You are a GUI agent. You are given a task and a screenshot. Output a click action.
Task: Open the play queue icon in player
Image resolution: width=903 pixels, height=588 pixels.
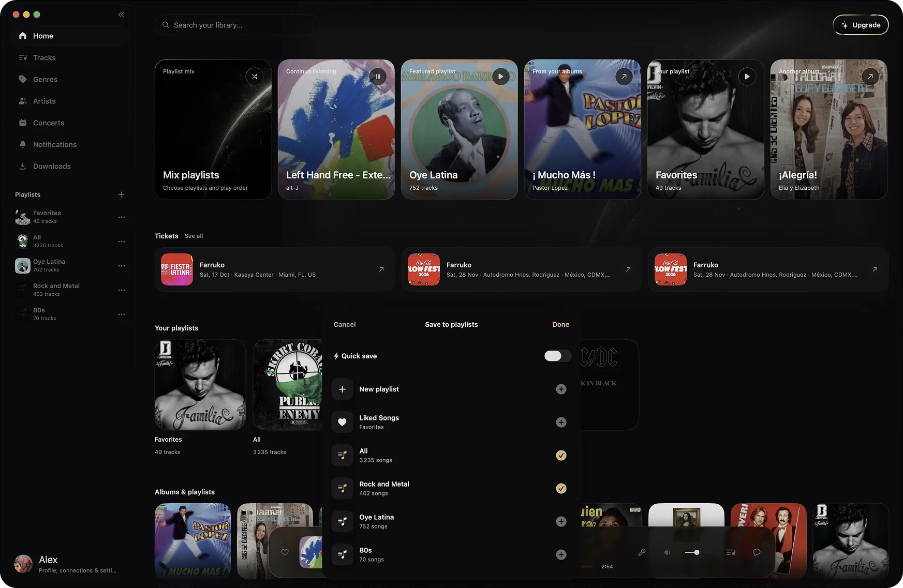[731, 552]
